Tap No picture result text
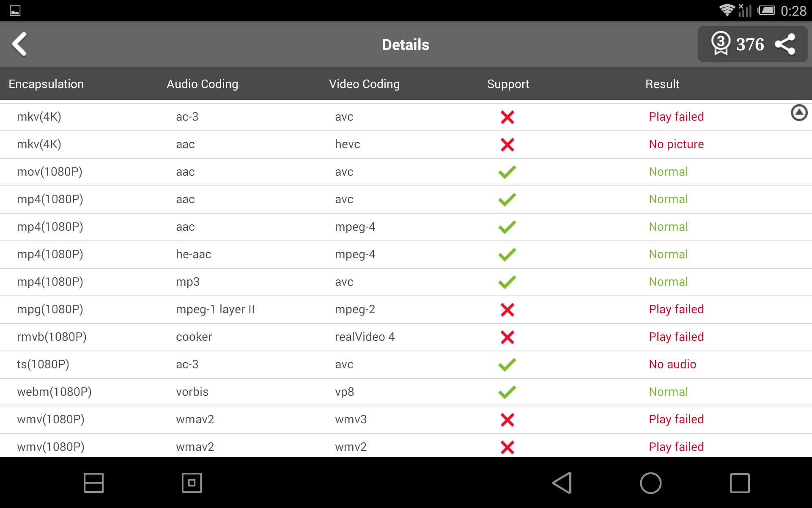812x508 pixels. pos(676,144)
